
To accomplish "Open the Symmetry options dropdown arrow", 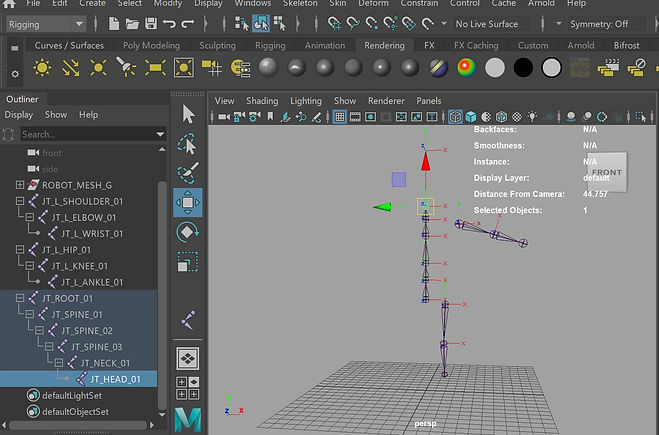I will click(559, 24).
